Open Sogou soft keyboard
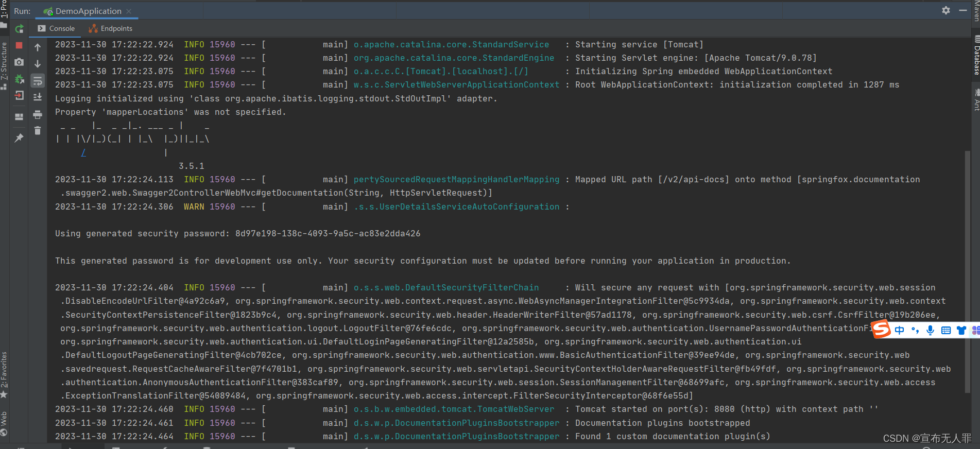The width and height of the screenshot is (980, 449). point(946,331)
